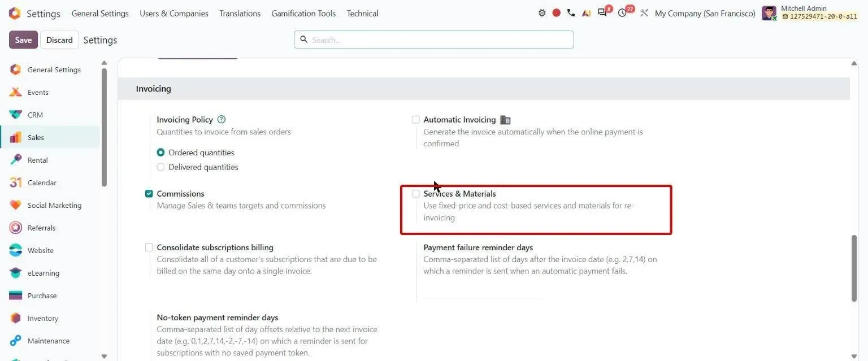Click Payment failure reminder days input field
868x361 pixels.
tap(483, 292)
